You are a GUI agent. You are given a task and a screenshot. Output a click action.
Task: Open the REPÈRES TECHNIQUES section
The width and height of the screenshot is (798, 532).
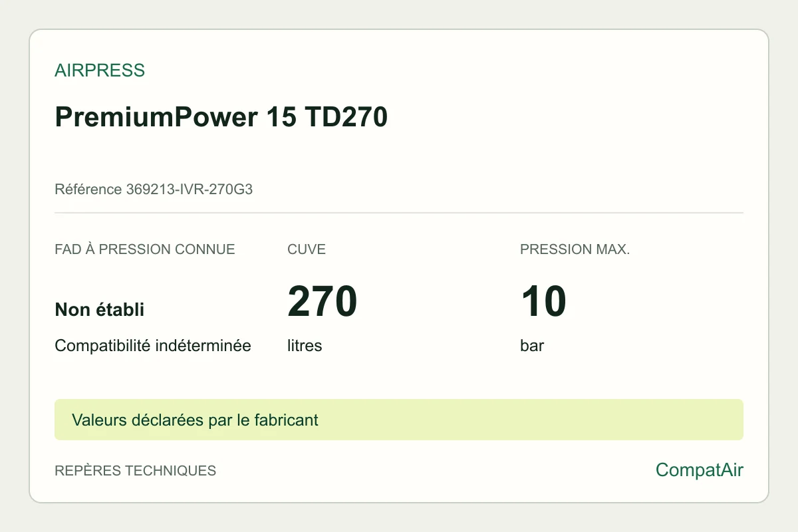(x=136, y=471)
